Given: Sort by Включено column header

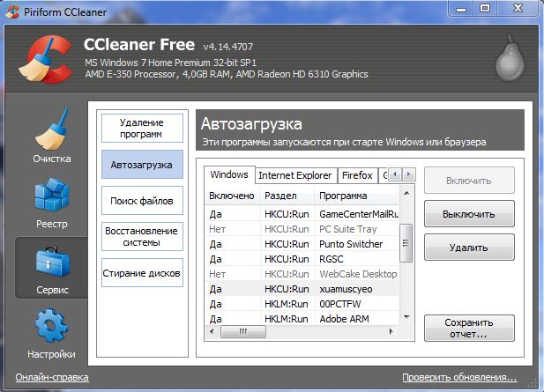Looking at the screenshot, I should pyautogui.click(x=232, y=196).
